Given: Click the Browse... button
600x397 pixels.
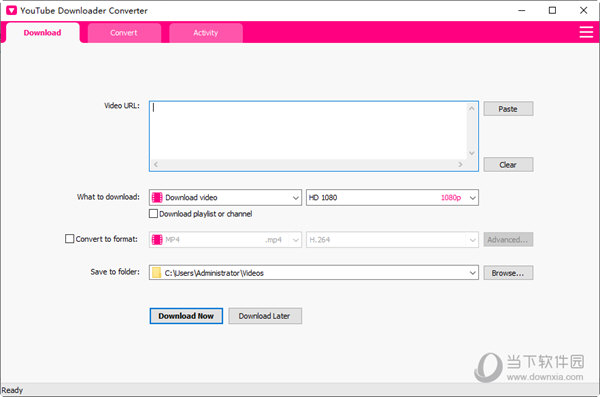Looking at the screenshot, I should click(x=508, y=273).
